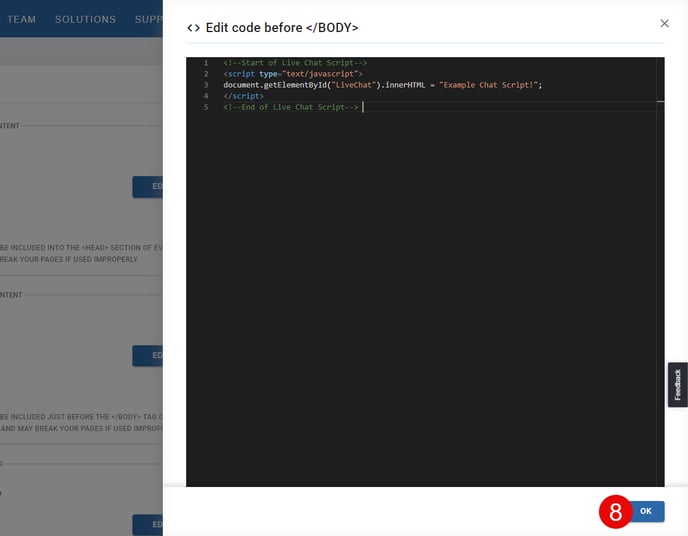Click the closing </script> tag line
Image resolution: width=688 pixels, height=536 pixels.
(x=244, y=96)
